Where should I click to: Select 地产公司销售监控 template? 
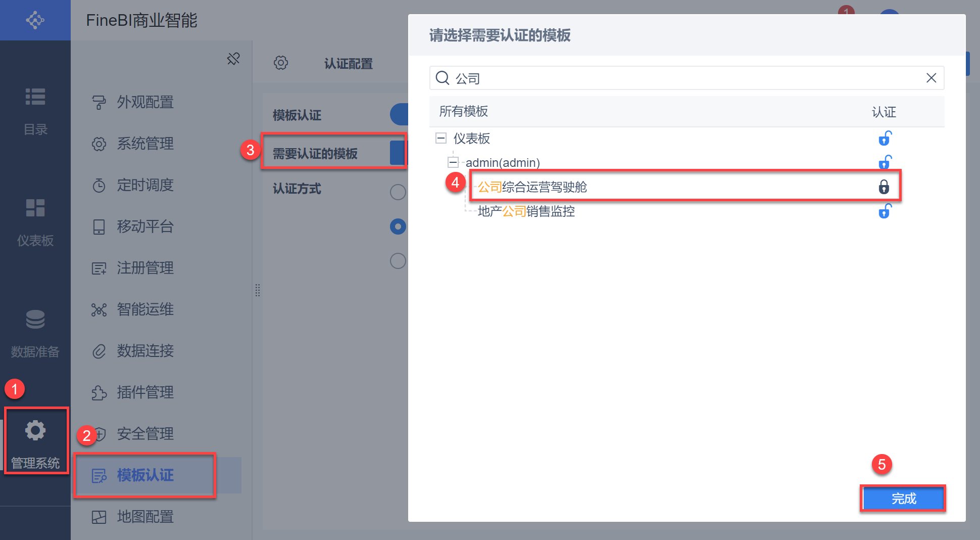[x=526, y=211]
